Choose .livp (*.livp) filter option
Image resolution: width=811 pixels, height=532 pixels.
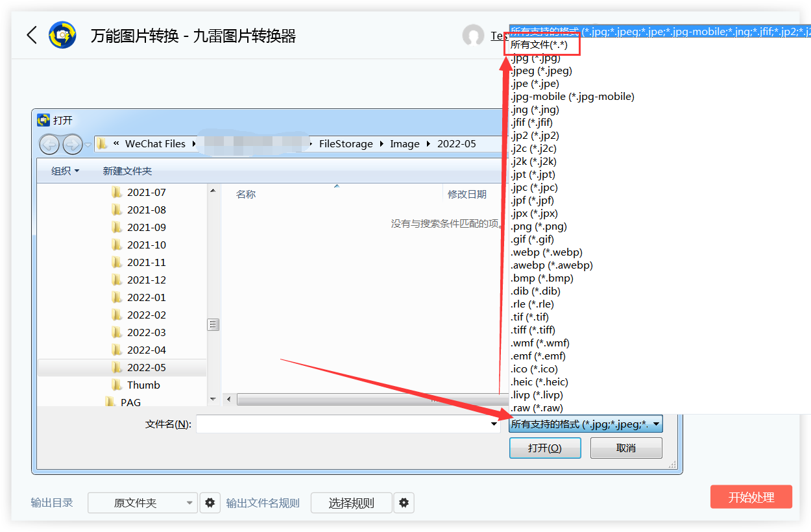click(x=537, y=395)
